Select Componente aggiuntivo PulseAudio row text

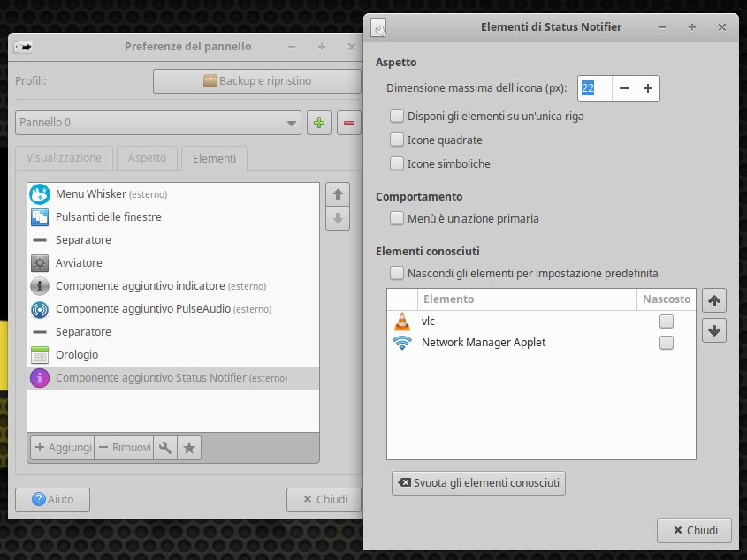point(164,309)
